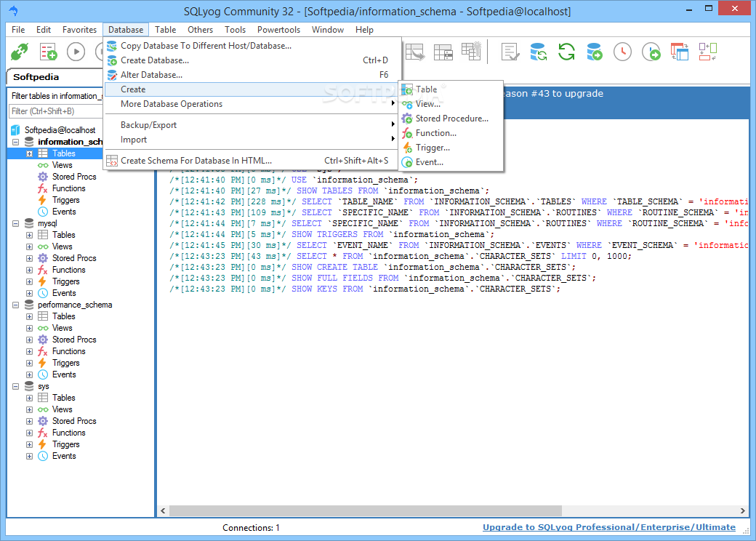Click the Stored Procedure gear icon
The height and width of the screenshot is (541, 756).
click(x=407, y=119)
